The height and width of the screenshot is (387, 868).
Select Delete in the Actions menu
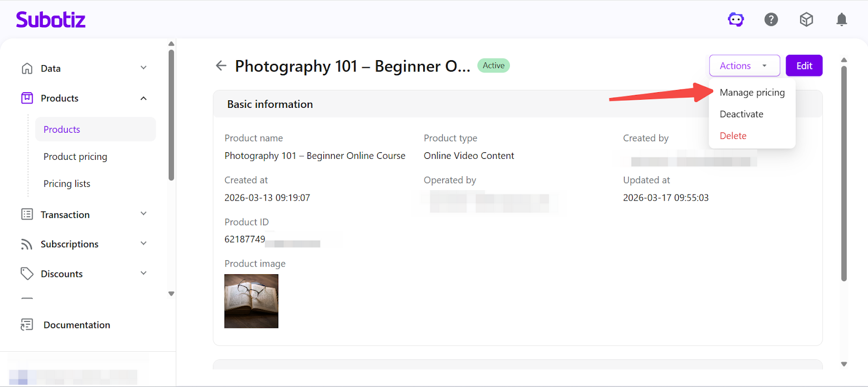pyautogui.click(x=733, y=136)
